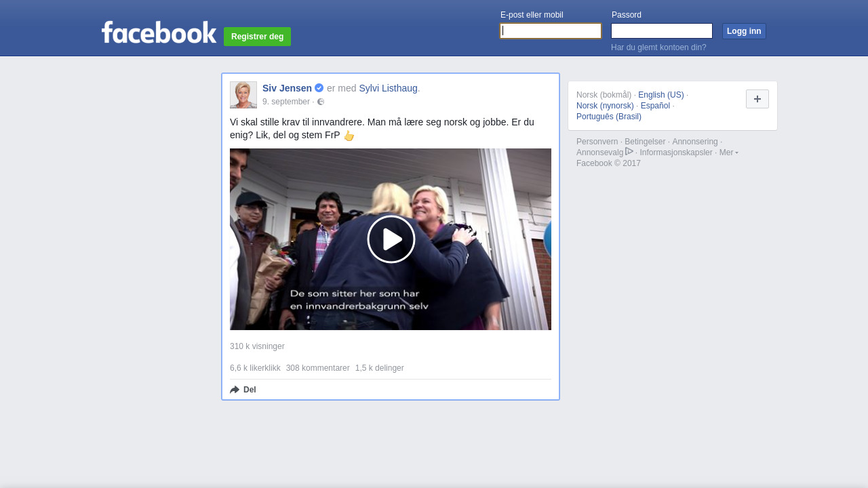Click the 6,6 k likerklikk count
Viewport: 868px width, 488px height.
pos(255,368)
